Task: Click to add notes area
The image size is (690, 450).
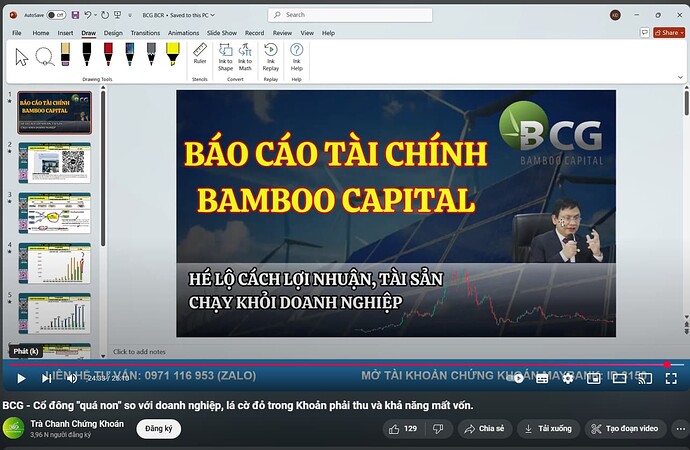Action: point(139,351)
